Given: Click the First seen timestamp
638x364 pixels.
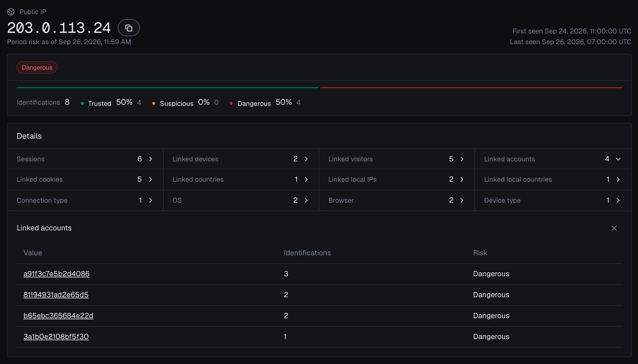Looking at the screenshot, I should (x=572, y=31).
